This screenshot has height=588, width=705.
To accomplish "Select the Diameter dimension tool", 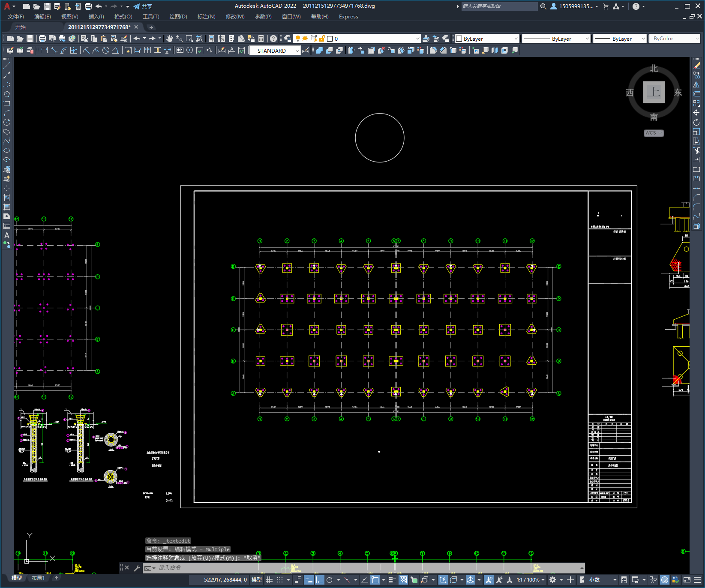I will click(106, 50).
